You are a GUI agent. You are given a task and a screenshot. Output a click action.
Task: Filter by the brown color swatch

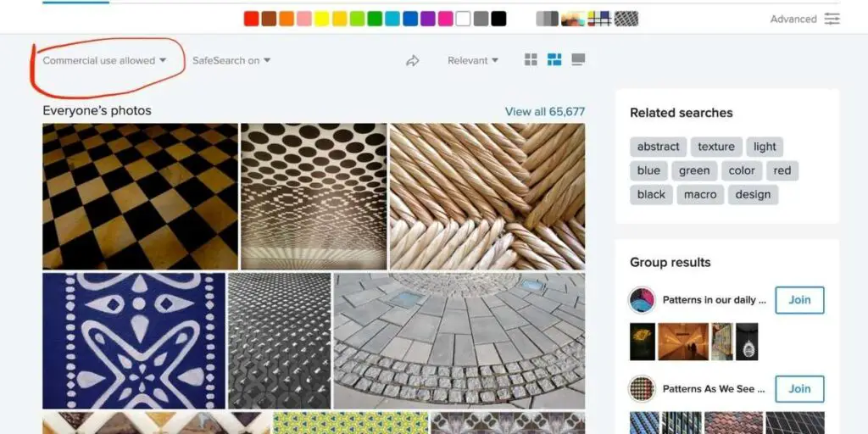[x=269, y=19]
